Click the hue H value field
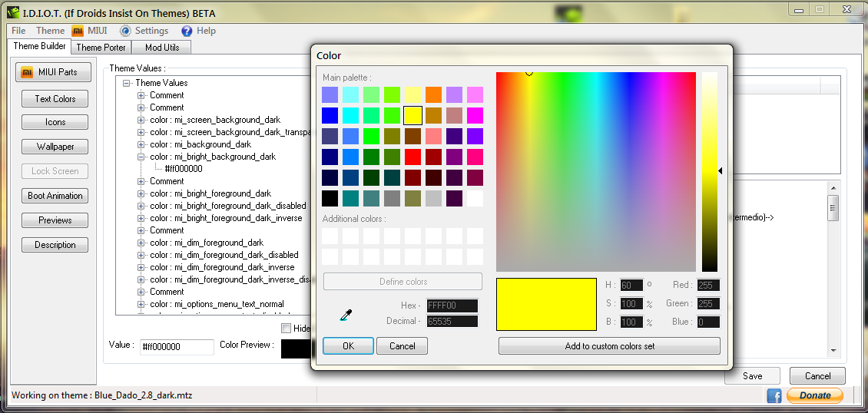Screen dimensions: 868x413 coord(631,286)
